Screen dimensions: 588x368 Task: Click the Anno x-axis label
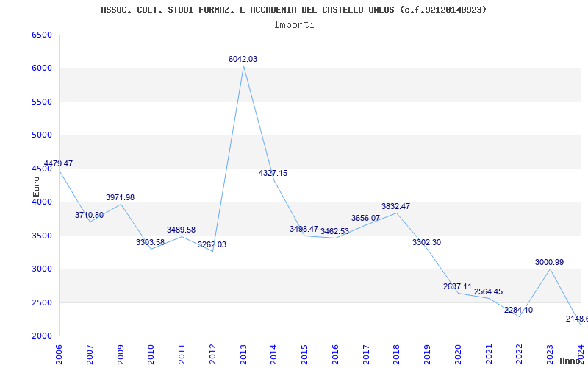click(x=570, y=361)
